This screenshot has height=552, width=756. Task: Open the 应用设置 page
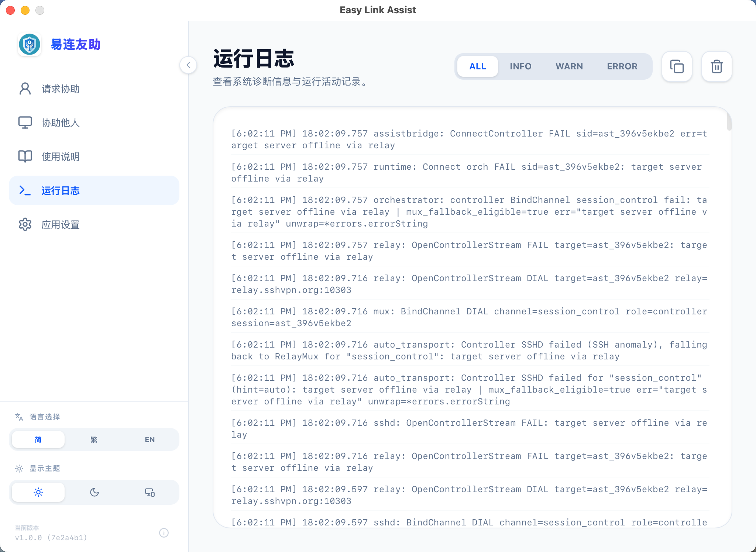click(94, 225)
